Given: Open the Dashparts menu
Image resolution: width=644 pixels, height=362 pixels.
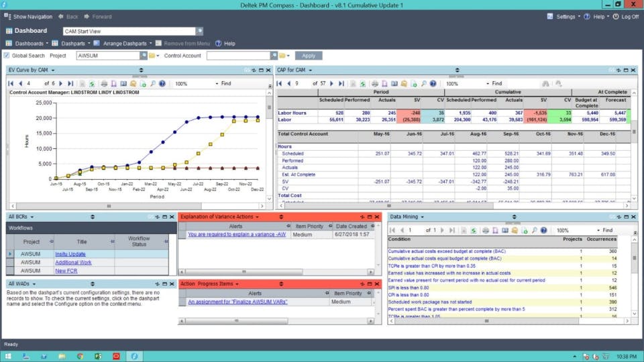Looking at the screenshot, I should coord(73,43).
